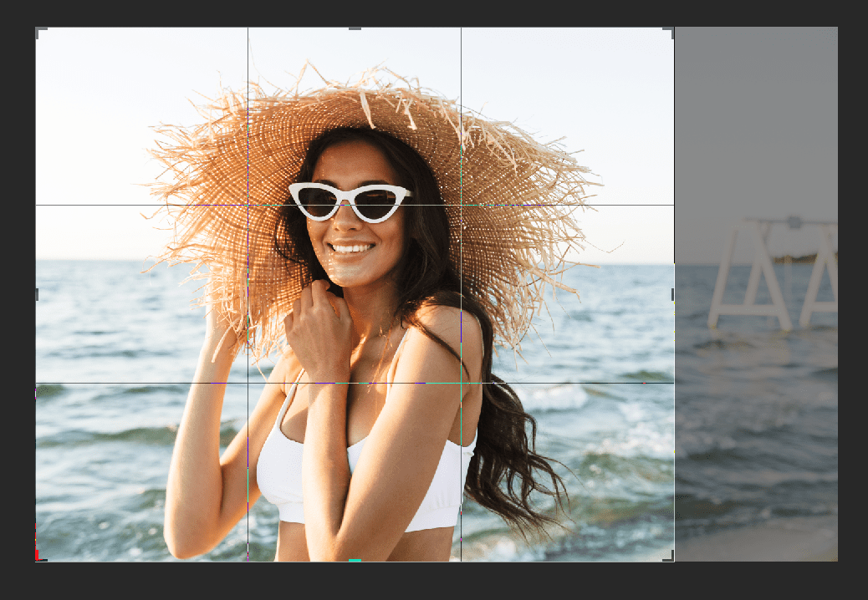
Task: Click the lower-right rule-of-thirds intersection
Action: click(x=461, y=382)
